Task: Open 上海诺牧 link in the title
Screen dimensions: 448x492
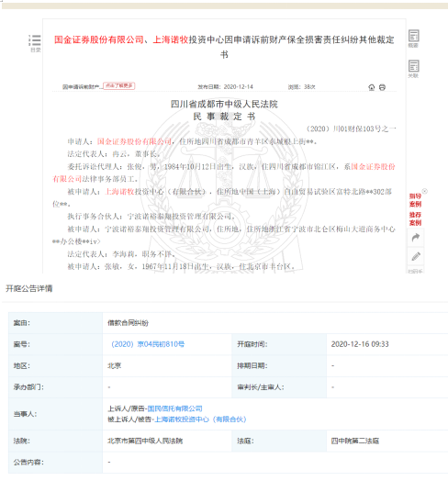Action: pyautogui.click(x=171, y=39)
